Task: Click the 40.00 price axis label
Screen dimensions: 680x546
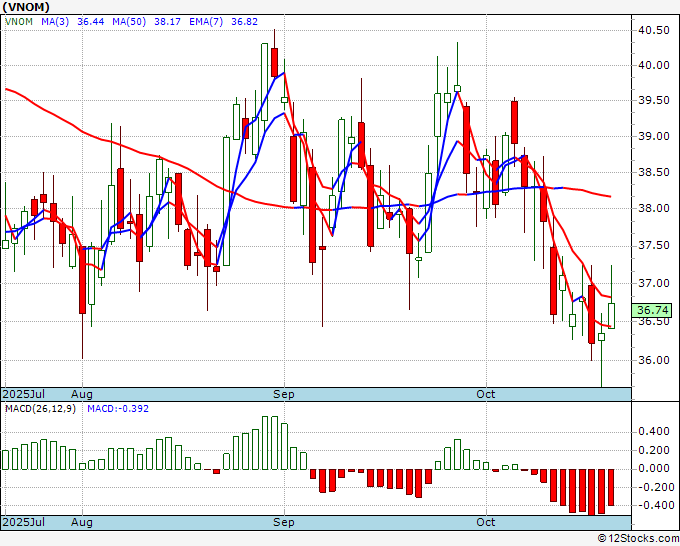Action: [654, 65]
